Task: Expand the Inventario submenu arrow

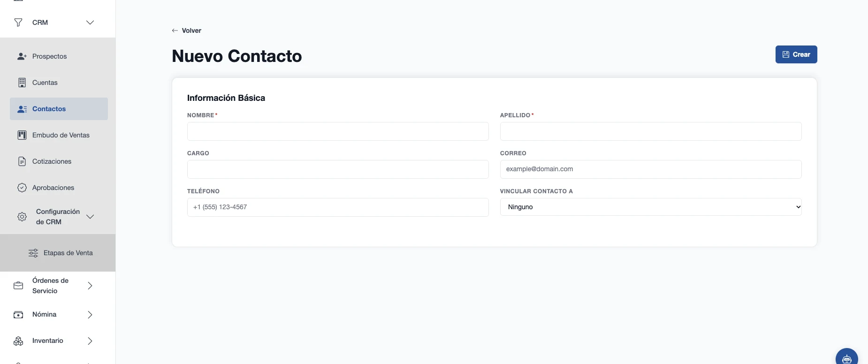Action: tap(90, 341)
